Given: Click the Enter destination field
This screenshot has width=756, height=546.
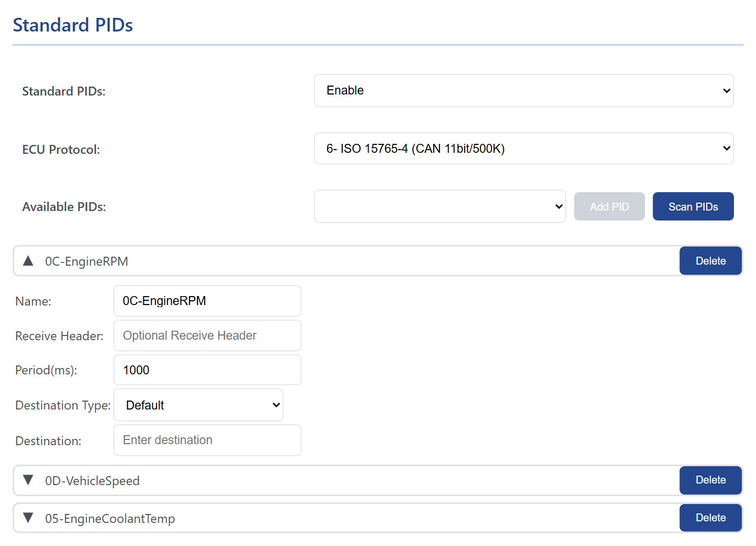Looking at the screenshot, I should click(207, 440).
